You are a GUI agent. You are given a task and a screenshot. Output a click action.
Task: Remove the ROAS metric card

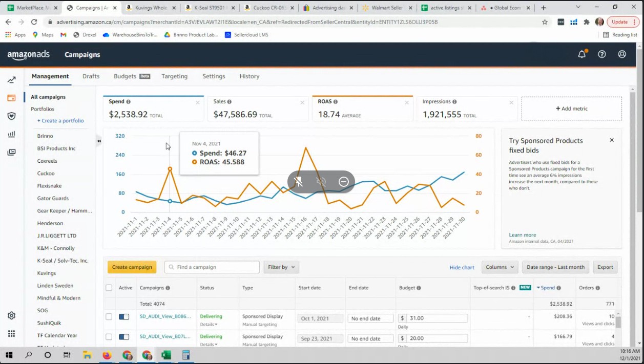[x=407, y=102]
